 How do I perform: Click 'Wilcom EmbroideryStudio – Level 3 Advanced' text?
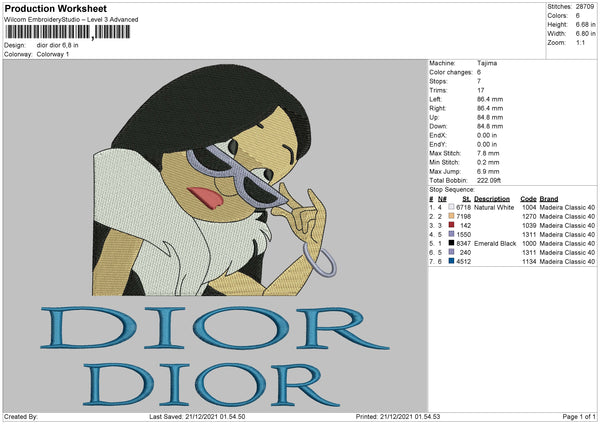[x=71, y=20]
